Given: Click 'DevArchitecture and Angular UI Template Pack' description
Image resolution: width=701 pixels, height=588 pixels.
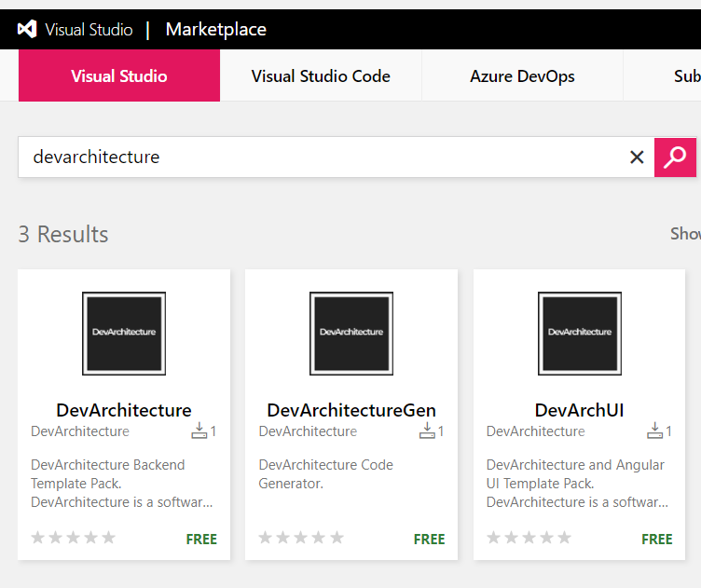Looking at the screenshot, I should [577, 484].
